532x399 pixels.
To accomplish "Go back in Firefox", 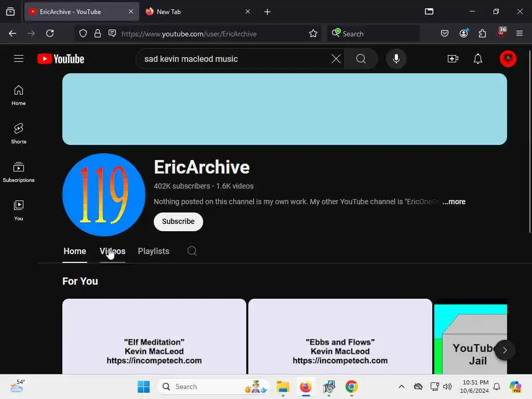I will pos(12,33).
